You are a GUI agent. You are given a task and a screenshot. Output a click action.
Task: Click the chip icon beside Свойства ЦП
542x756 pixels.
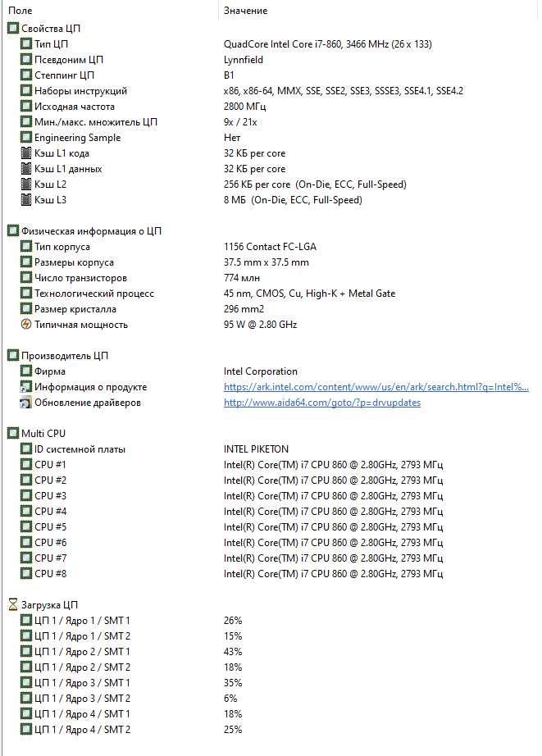pos(13,29)
